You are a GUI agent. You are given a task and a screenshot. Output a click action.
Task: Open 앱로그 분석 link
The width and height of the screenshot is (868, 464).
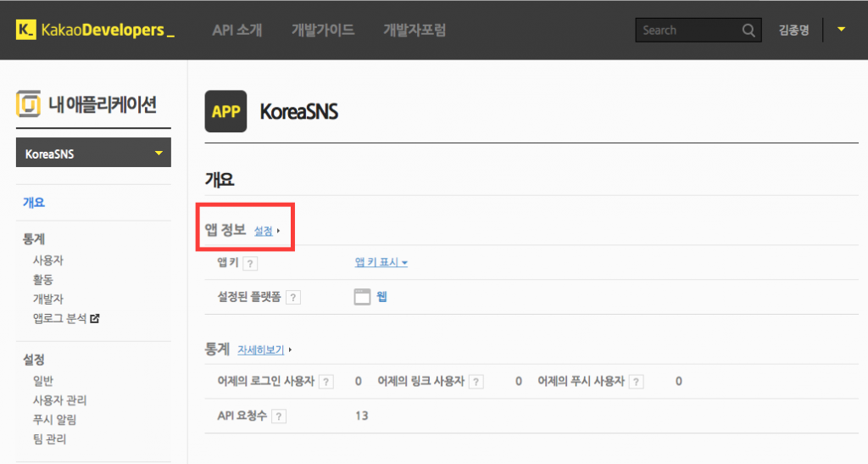pos(60,318)
